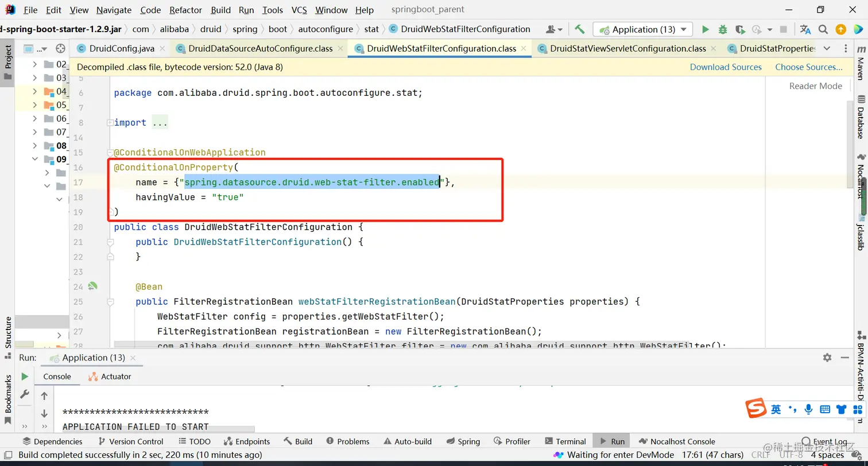Open the Refactor menu
This screenshot has width=868, height=466.
(186, 10)
